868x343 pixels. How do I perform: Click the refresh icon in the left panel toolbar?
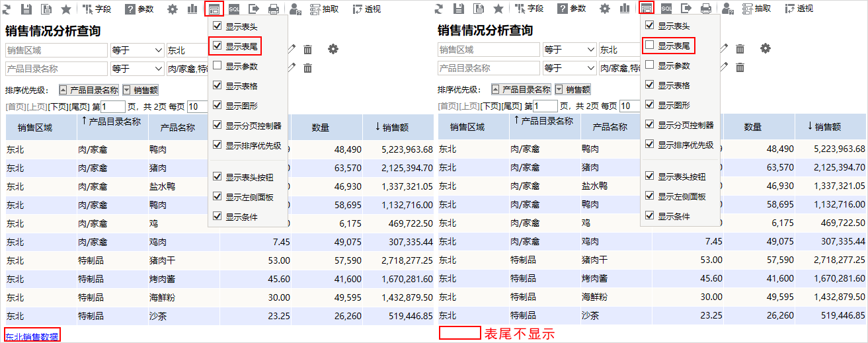click(7, 9)
